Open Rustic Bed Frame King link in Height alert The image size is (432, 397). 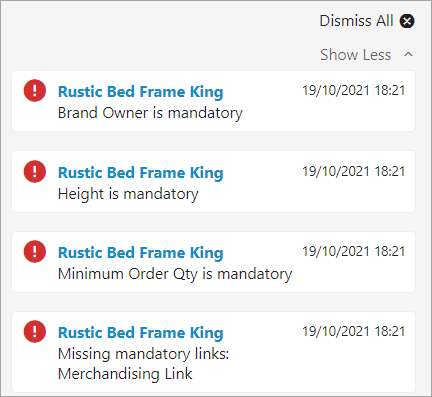[x=140, y=173]
